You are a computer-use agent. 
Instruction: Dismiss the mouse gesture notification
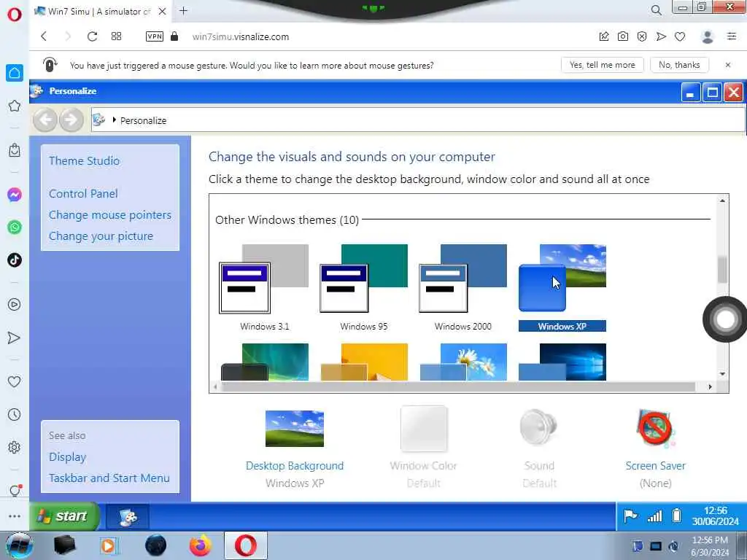(x=727, y=65)
